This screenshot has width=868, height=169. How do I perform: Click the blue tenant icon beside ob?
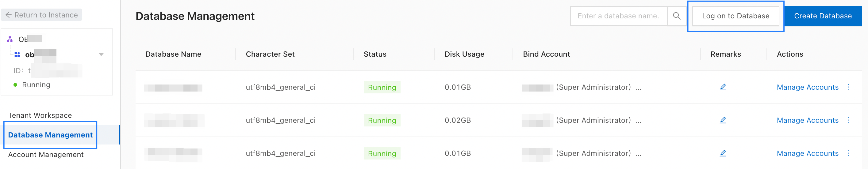point(17,54)
